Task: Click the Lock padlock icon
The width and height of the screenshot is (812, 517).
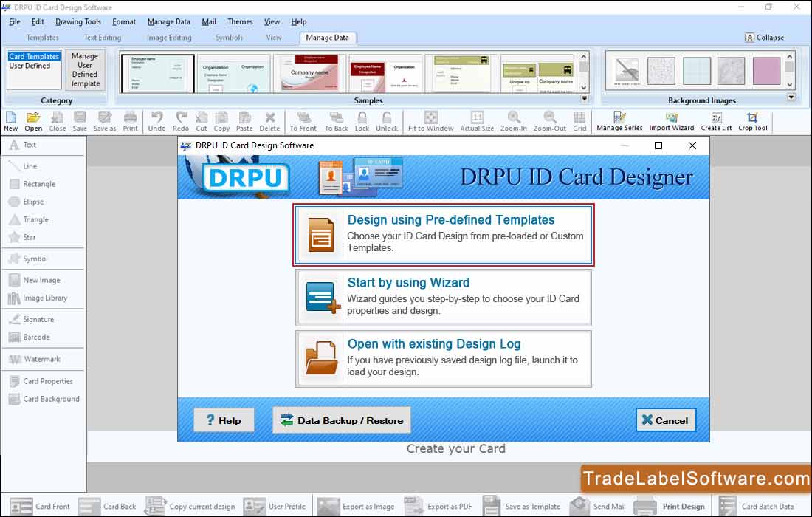Action: coord(362,121)
